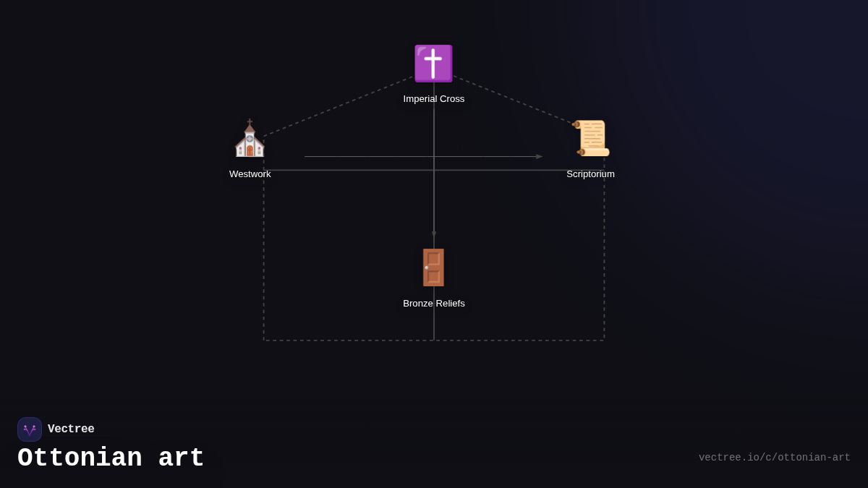Select the "Westwork" text label
868x488 pixels.
(250, 174)
